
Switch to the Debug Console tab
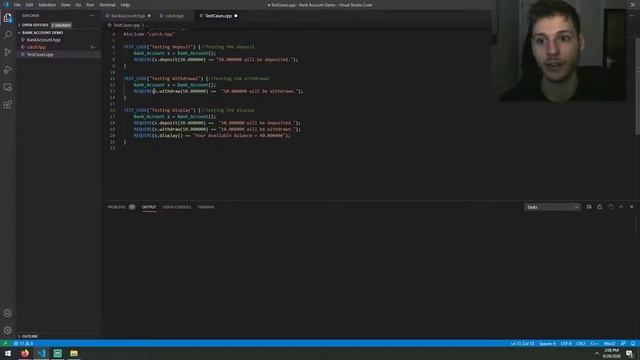(x=177, y=207)
